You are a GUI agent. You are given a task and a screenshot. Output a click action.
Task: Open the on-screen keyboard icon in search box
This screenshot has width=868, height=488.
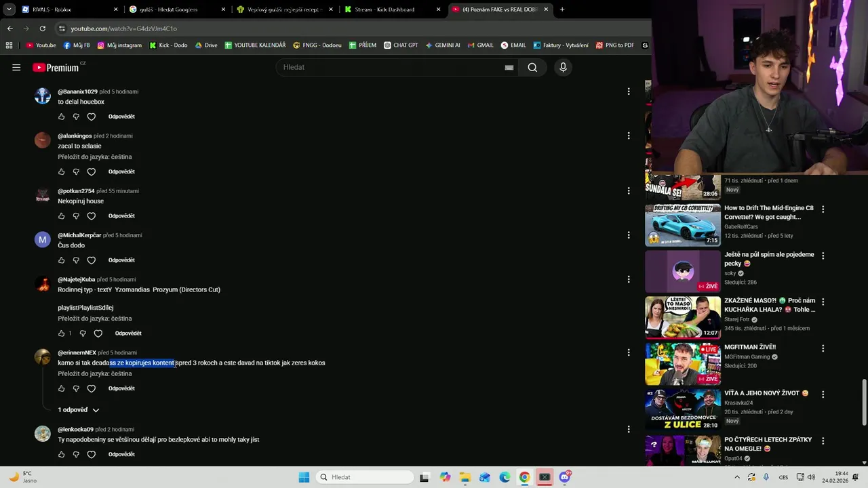click(509, 67)
